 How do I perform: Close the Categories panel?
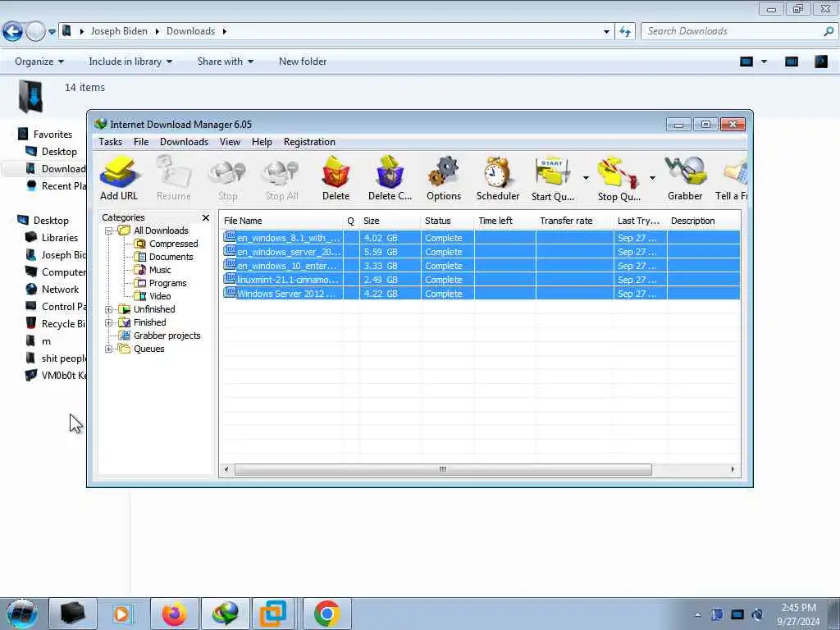[x=206, y=217]
